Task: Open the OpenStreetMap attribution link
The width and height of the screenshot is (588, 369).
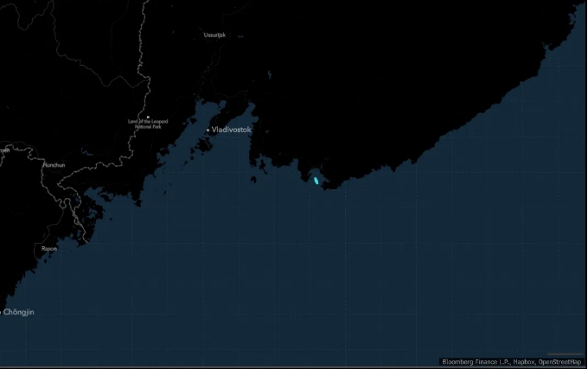Action: 561,361
